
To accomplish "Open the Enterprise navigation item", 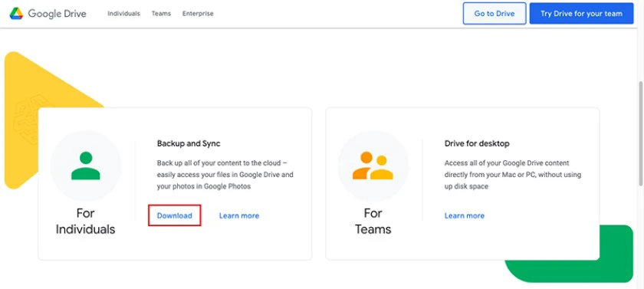I will pyautogui.click(x=198, y=14).
